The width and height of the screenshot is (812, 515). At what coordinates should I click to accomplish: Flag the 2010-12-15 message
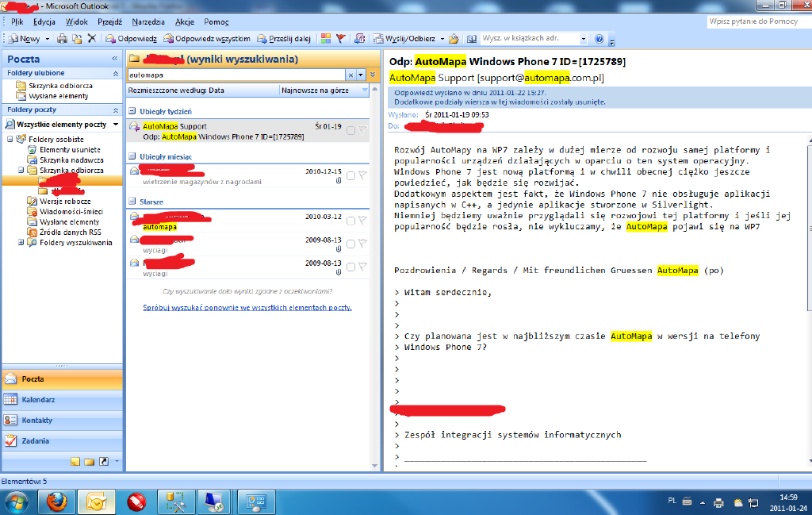coord(362,175)
